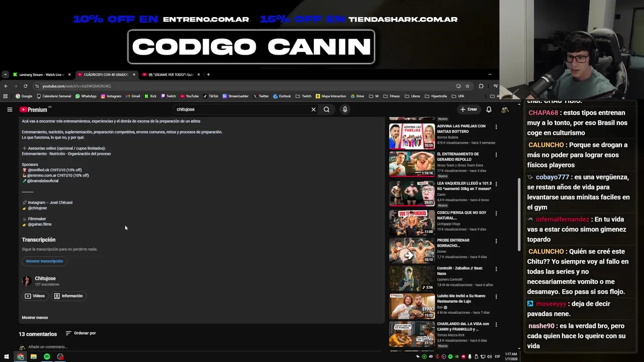Collapse description with Mostrar menos
The image size is (644, 362).
[x=35, y=318]
